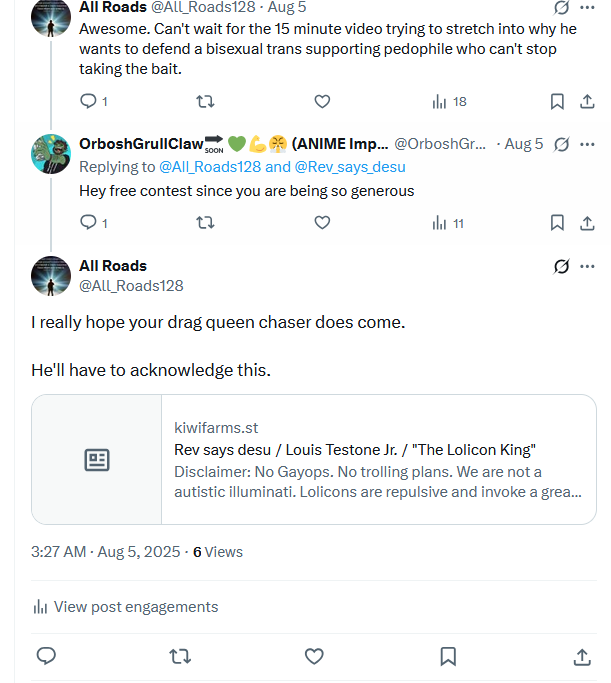Bookmark the first All Roads post
611x683 pixels.
pos(557,101)
